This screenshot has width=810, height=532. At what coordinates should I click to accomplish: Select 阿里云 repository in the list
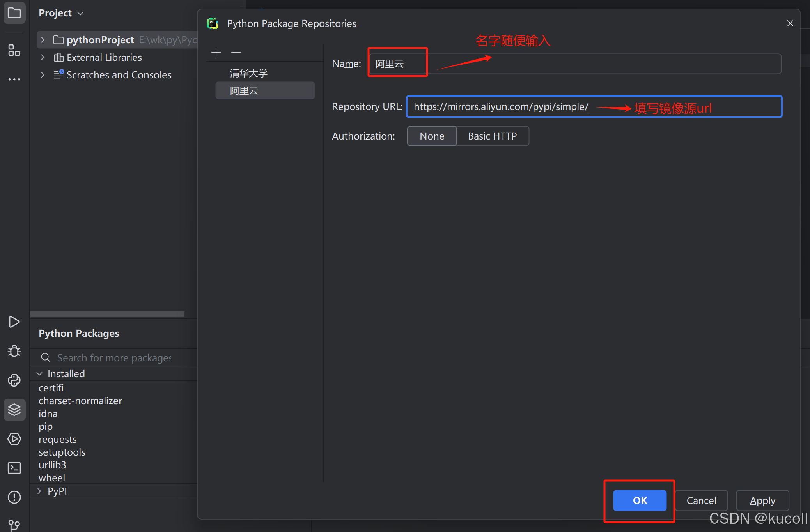click(x=265, y=90)
